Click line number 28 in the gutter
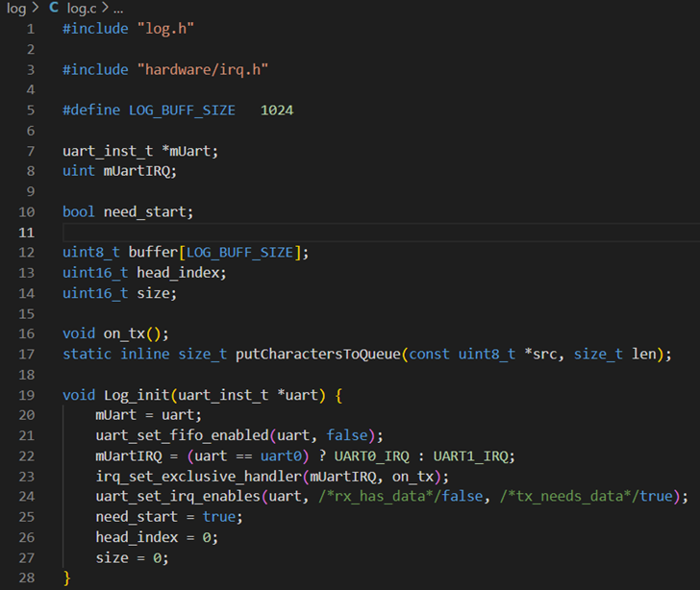Image resolution: width=700 pixels, height=590 pixels. [26, 578]
